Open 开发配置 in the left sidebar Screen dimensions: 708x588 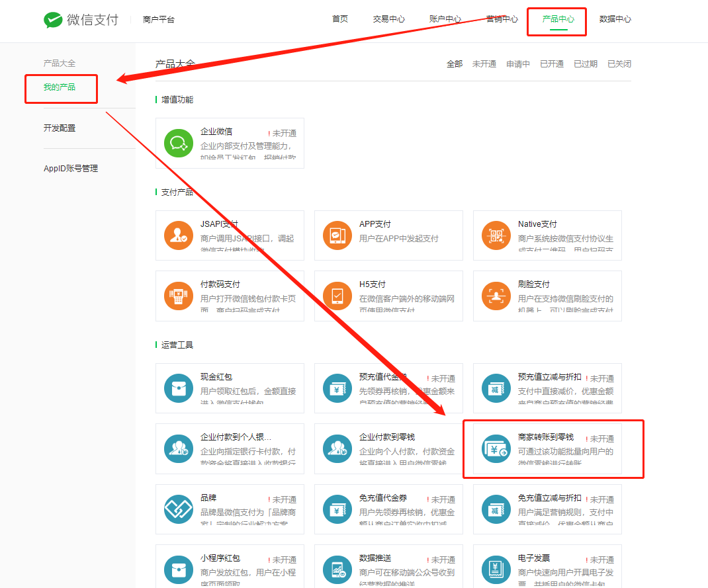coord(60,128)
